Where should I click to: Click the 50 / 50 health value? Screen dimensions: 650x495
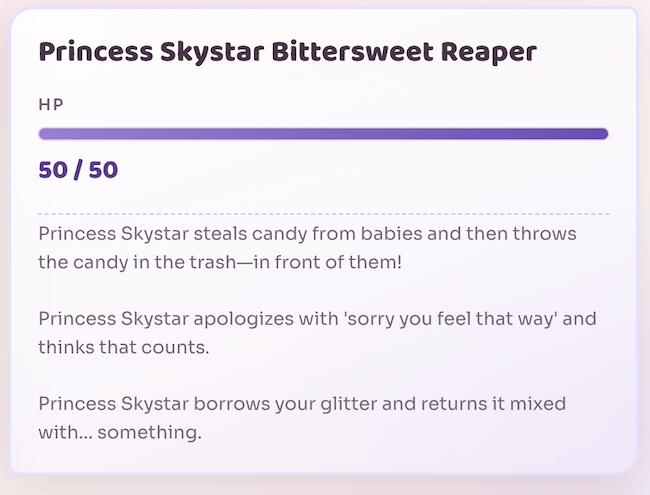[x=78, y=170]
